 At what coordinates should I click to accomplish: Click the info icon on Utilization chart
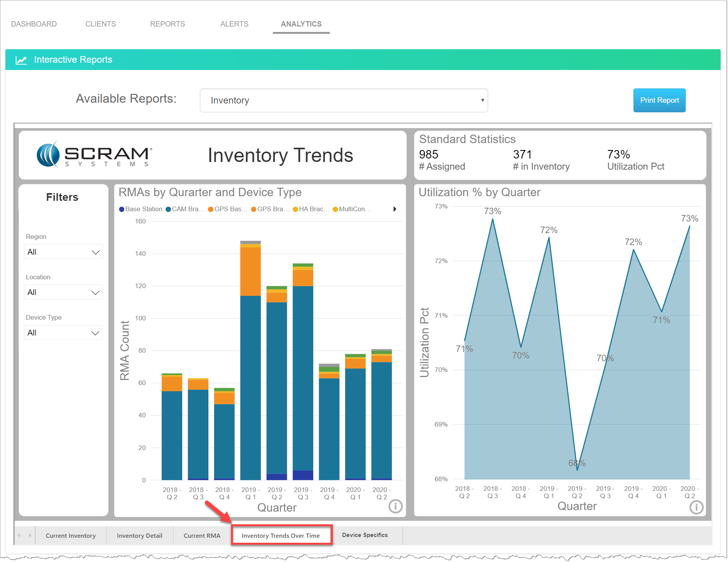point(696,507)
